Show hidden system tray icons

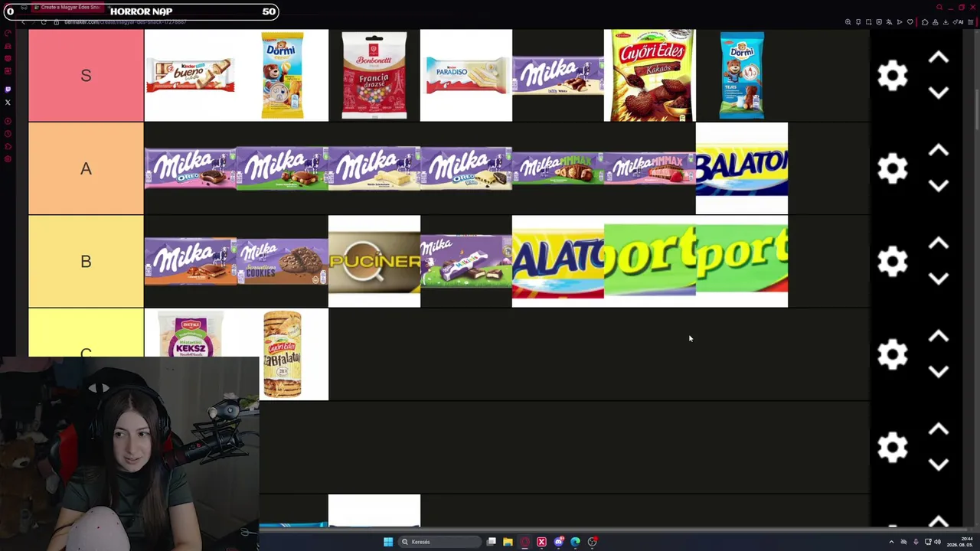click(891, 542)
